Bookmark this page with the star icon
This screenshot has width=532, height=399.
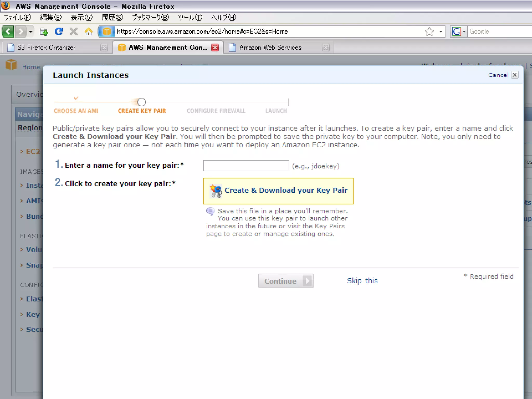pos(429,31)
